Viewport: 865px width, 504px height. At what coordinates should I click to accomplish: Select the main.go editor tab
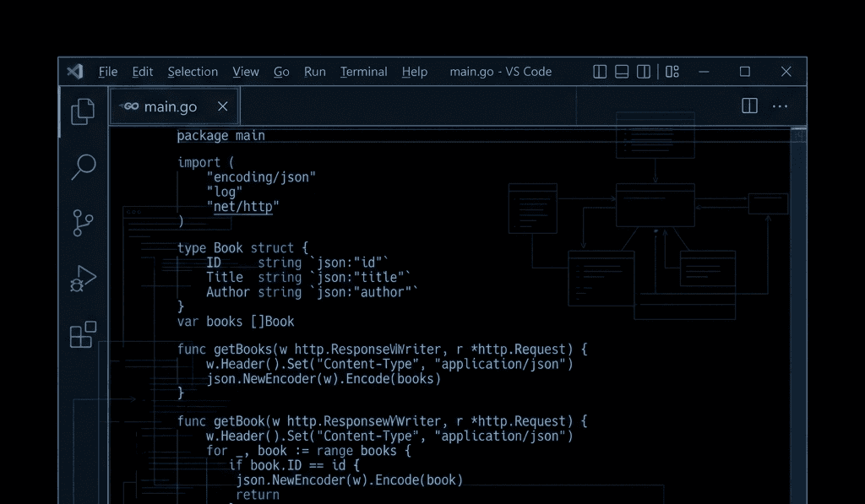(x=174, y=106)
